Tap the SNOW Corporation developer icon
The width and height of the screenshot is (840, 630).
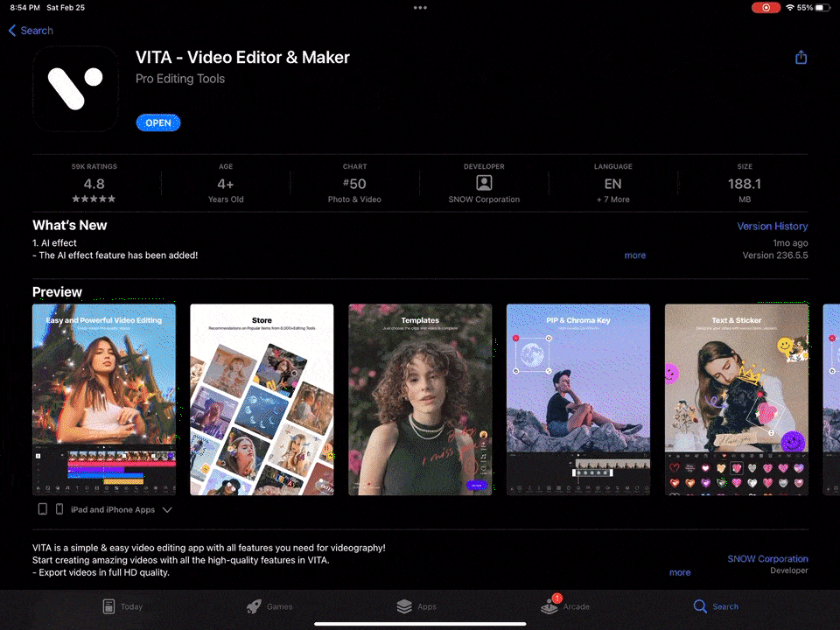coord(484,183)
